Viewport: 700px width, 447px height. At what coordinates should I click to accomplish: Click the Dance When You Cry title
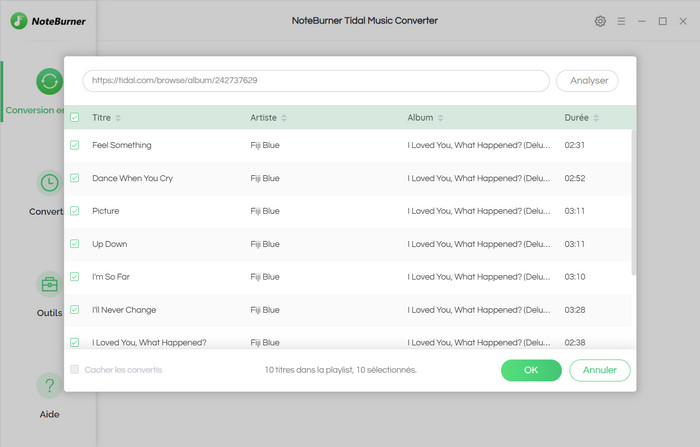click(133, 178)
